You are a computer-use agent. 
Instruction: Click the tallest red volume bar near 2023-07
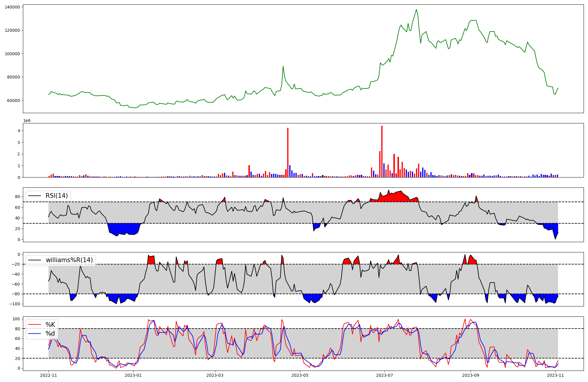(382, 151)
